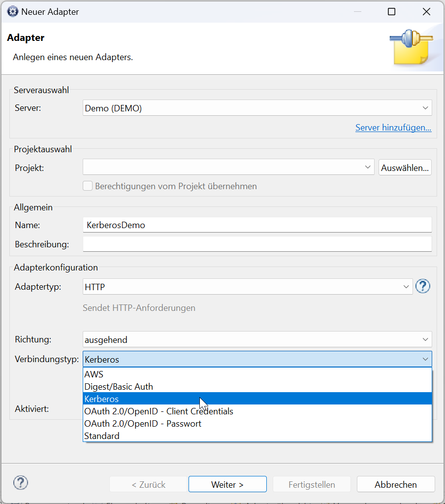Maximize the Neuer Adapter dialog
Image resolution: width=445 pixels, height=504 pixels.
(391, 11)
